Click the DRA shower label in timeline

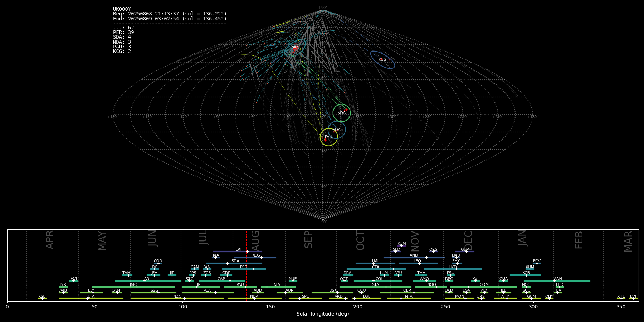347,273
